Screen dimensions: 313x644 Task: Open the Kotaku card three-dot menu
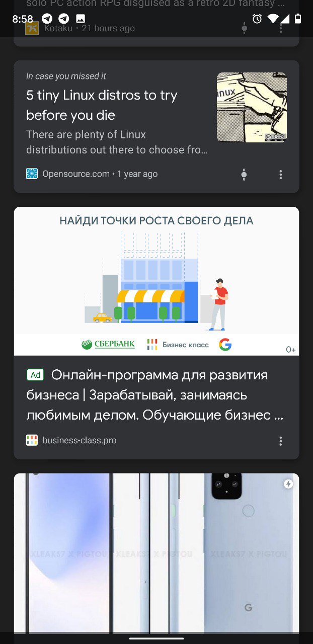280,28
